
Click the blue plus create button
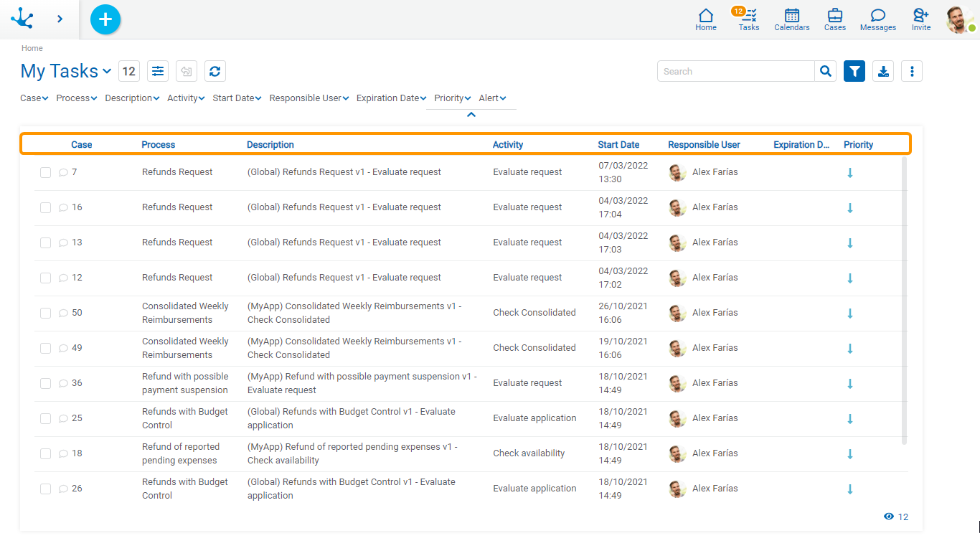point(105,19)
